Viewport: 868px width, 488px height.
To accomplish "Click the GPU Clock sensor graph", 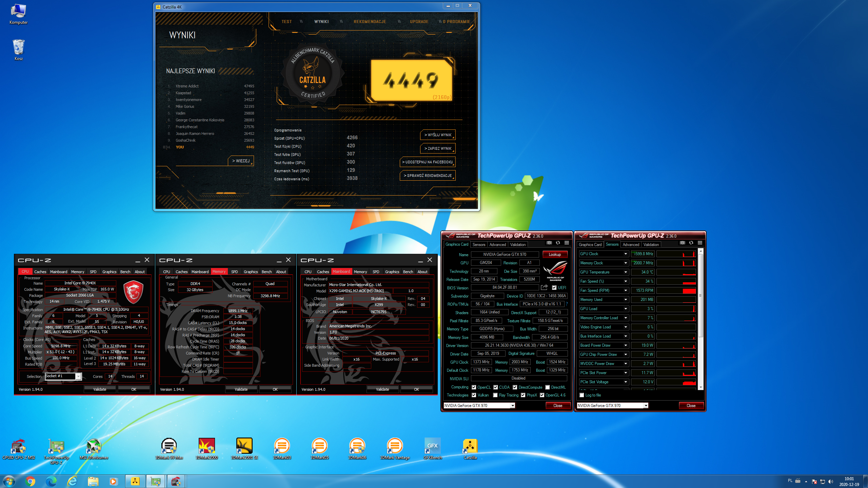I will (676, 254).
